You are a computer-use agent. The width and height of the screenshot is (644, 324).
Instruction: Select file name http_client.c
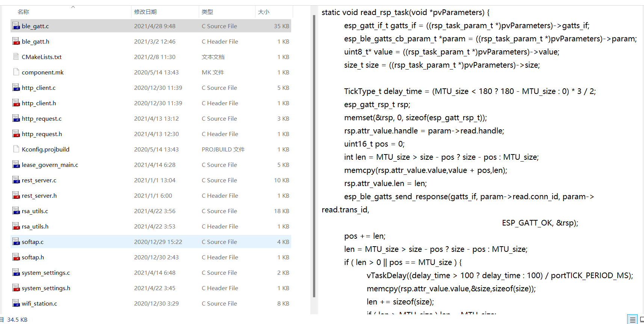pyautogui.click(x=39, y=88)
